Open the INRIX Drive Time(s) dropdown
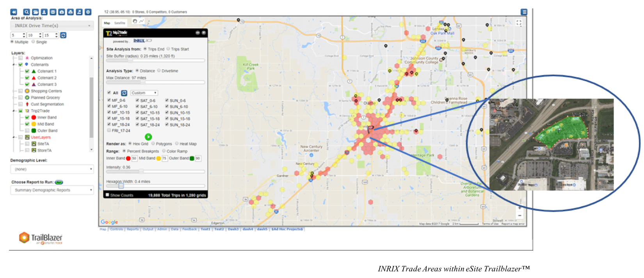 (x=52, y=26)
